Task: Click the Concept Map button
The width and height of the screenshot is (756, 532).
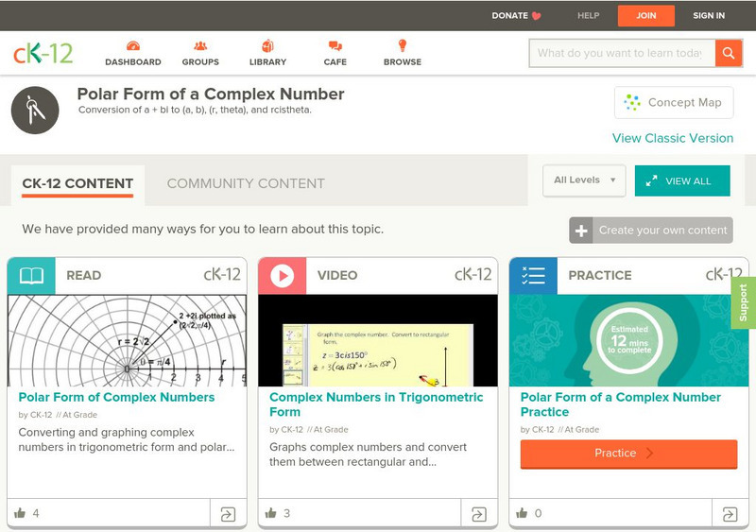Action: (x=674, y=102)
